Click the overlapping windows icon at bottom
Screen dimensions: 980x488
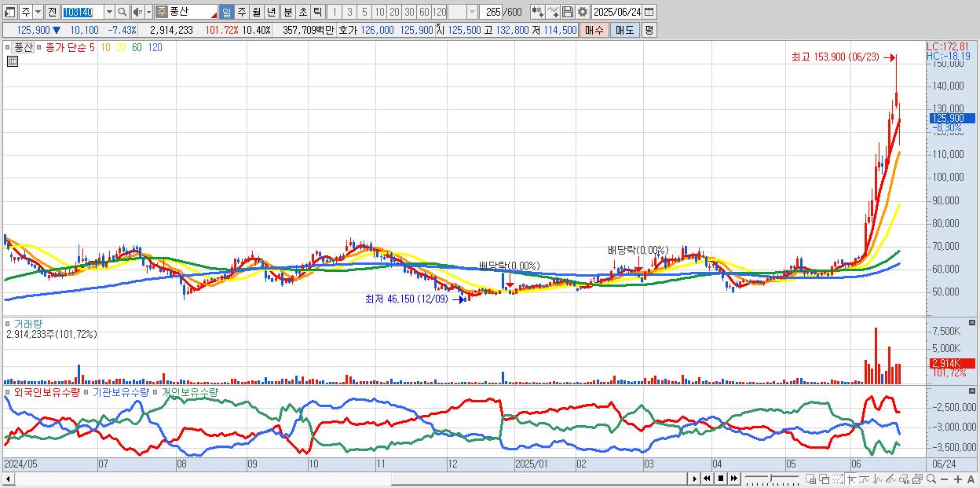825,479
